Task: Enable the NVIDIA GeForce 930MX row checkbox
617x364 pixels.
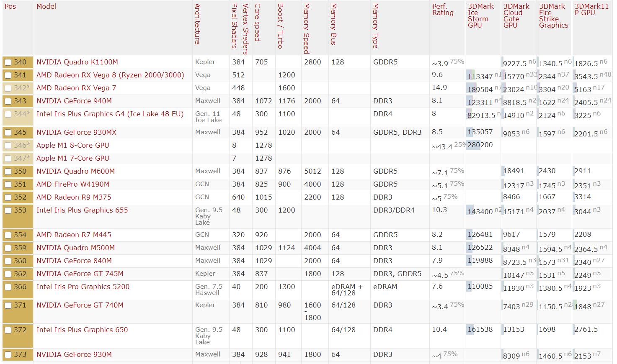Action: (x=8, y=133)
